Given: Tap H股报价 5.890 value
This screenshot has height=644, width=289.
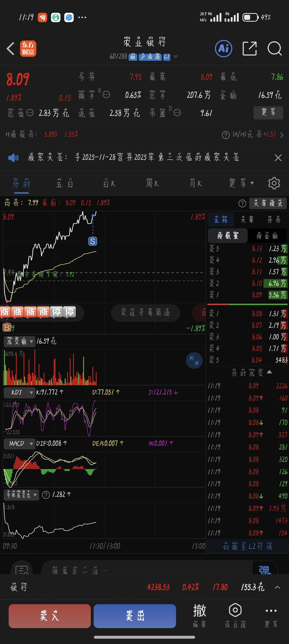Looking at the screenshot, I should click(51, 135).
